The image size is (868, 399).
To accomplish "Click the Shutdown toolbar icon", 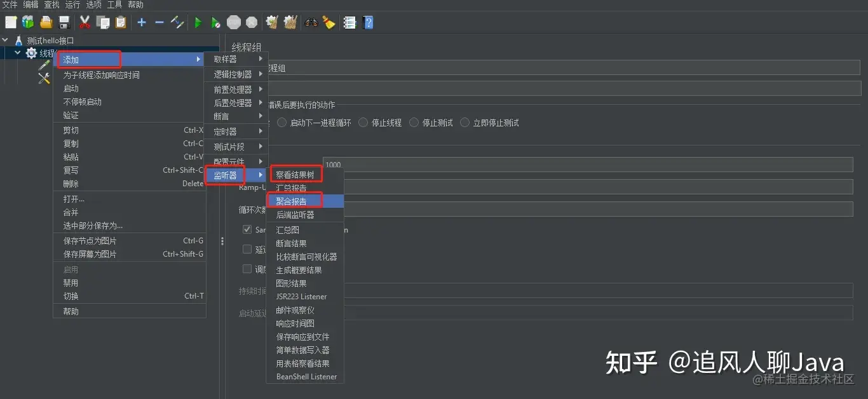I will 252,23.
